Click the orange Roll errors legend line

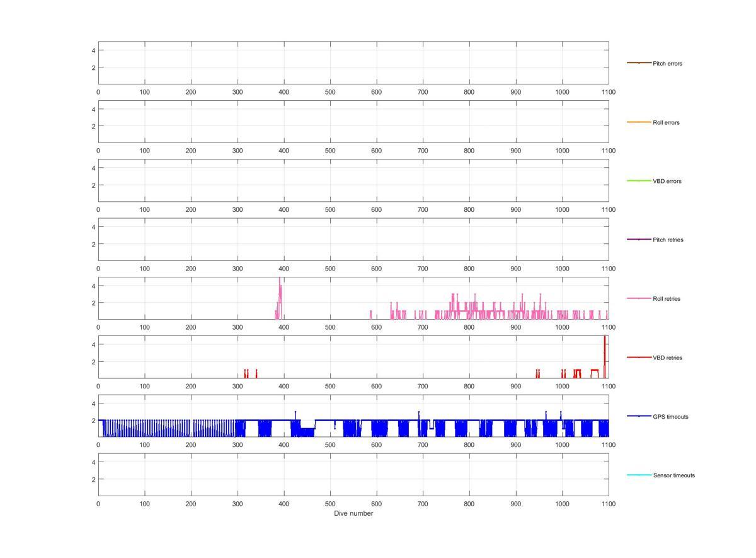639,122
